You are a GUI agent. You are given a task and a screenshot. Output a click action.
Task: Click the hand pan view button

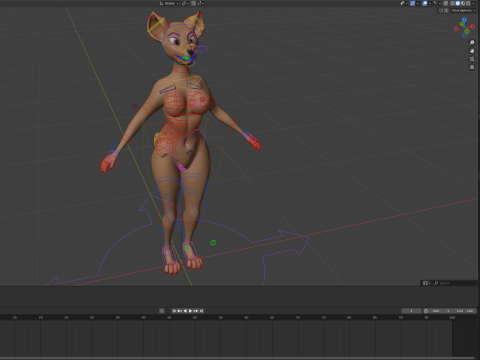pyautogui.click(x=472, y=51)
